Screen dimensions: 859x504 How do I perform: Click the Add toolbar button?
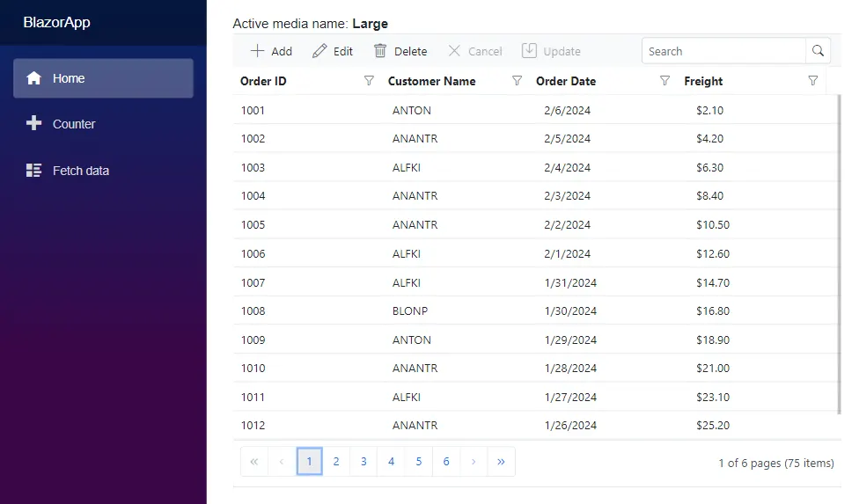click(271, 51)
